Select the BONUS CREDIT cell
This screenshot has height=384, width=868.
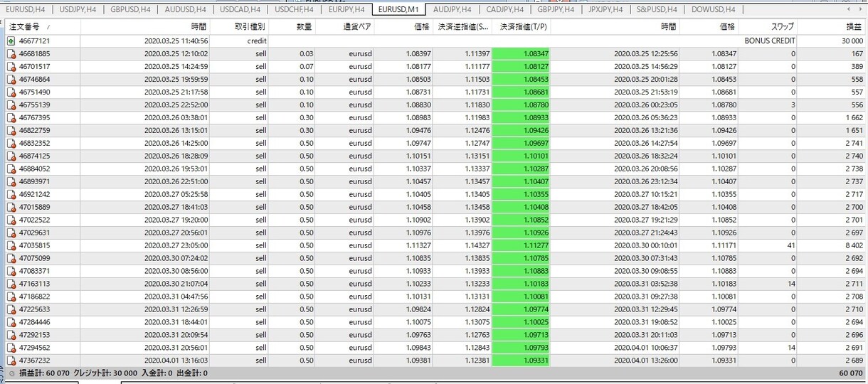[770, 41]
